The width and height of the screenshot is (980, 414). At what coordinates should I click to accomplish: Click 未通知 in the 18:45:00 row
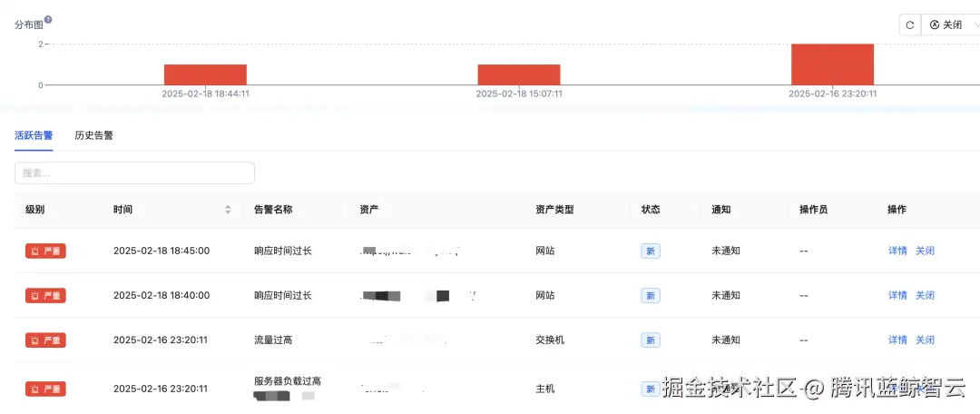pyautogui.click(x=726, y=251)
